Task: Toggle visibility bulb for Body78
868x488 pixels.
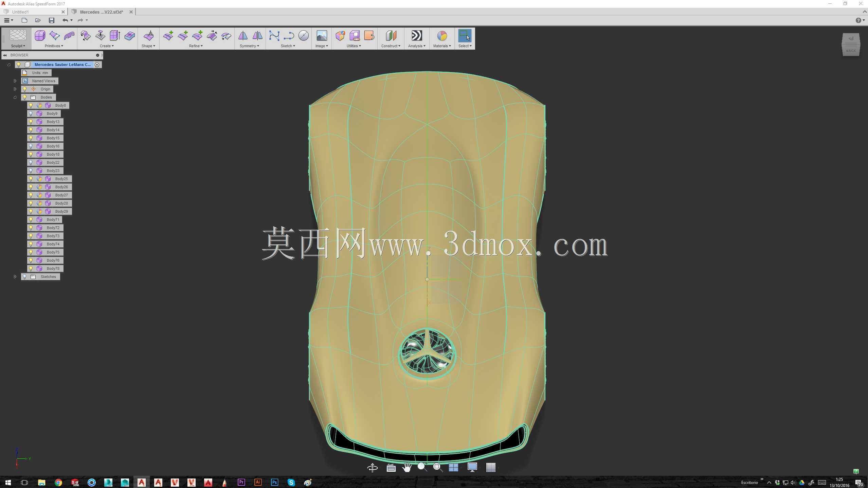Action: [x=31, y=268]
